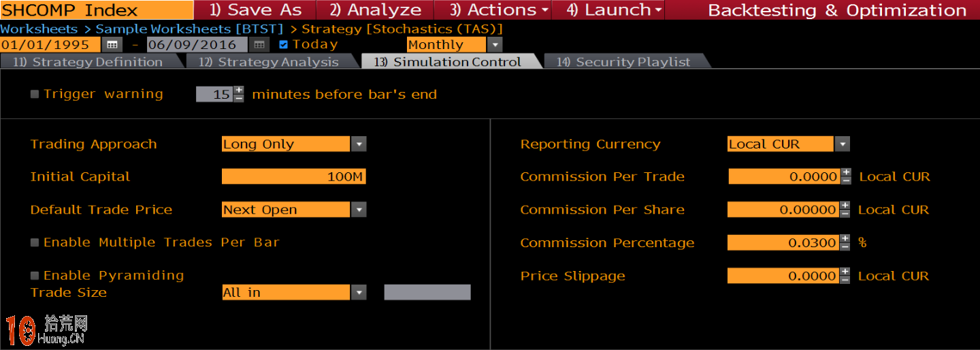Increase trigger warning minutes with plus stepper

(238, 90)
